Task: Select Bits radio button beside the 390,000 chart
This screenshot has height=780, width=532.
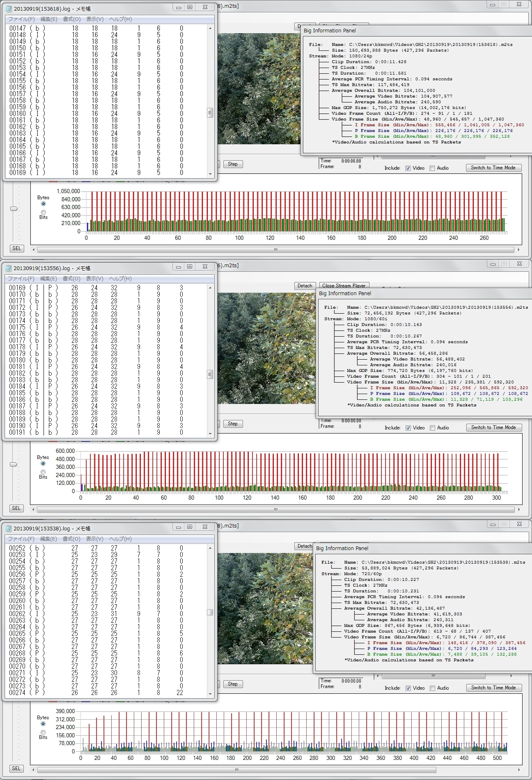Action: pyautogui.click(x=43, y=732)
